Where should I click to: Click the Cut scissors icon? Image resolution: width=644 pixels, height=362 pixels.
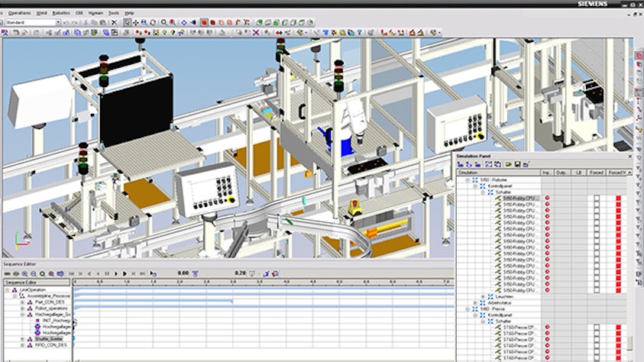[86, 23]
